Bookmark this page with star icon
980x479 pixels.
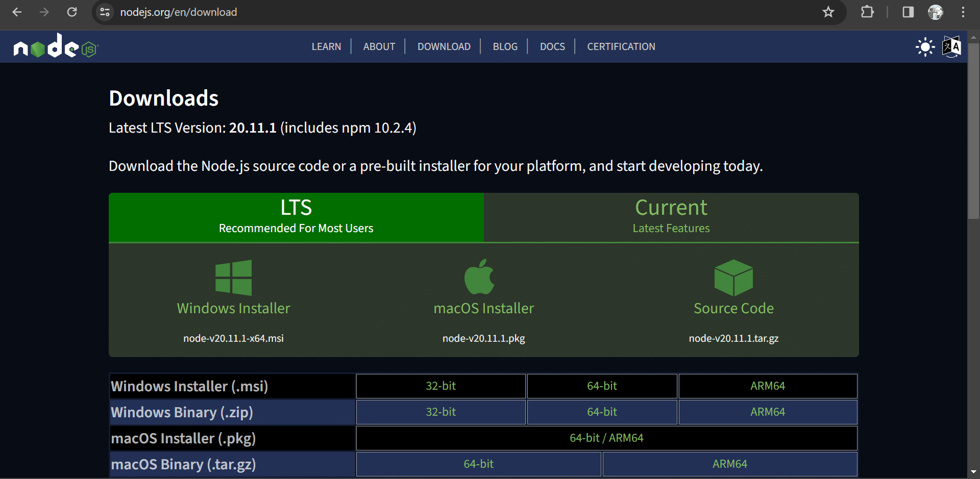(x=828, y=12)
